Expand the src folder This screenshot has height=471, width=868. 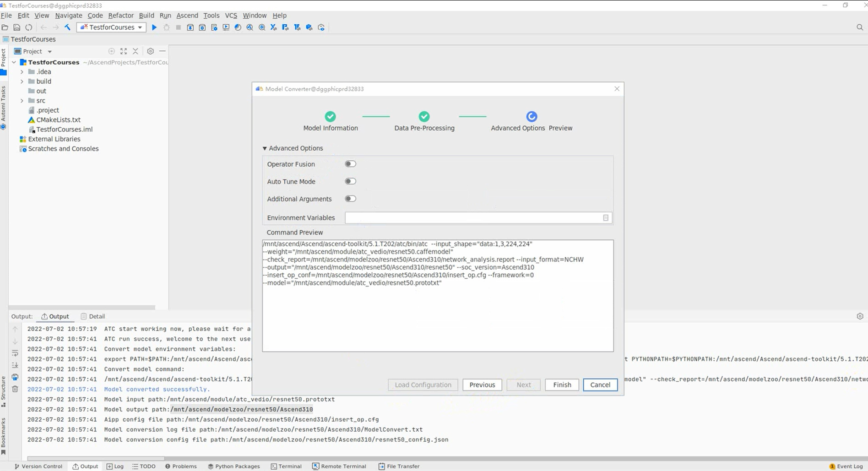point(22,101)
